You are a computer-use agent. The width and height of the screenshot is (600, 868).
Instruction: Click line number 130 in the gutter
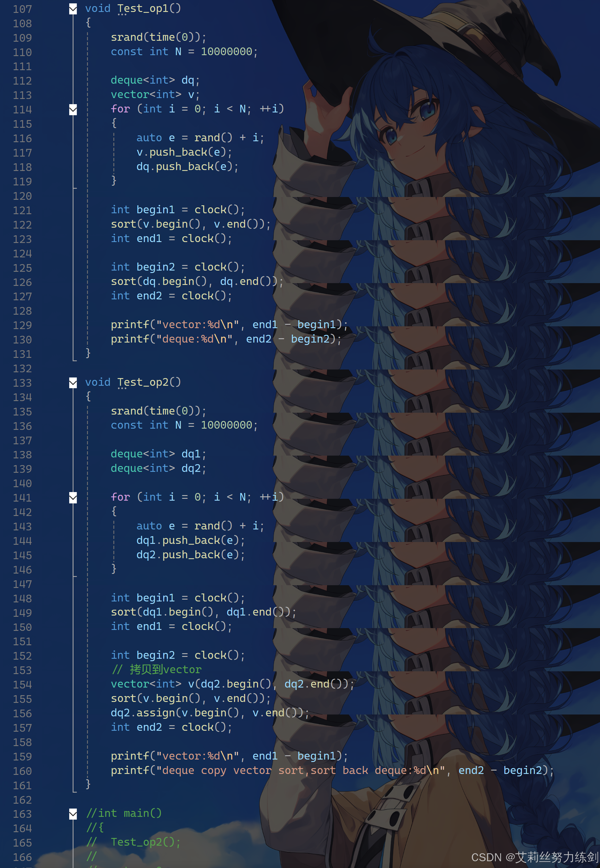pyautogui.click(x=22, y=339)
